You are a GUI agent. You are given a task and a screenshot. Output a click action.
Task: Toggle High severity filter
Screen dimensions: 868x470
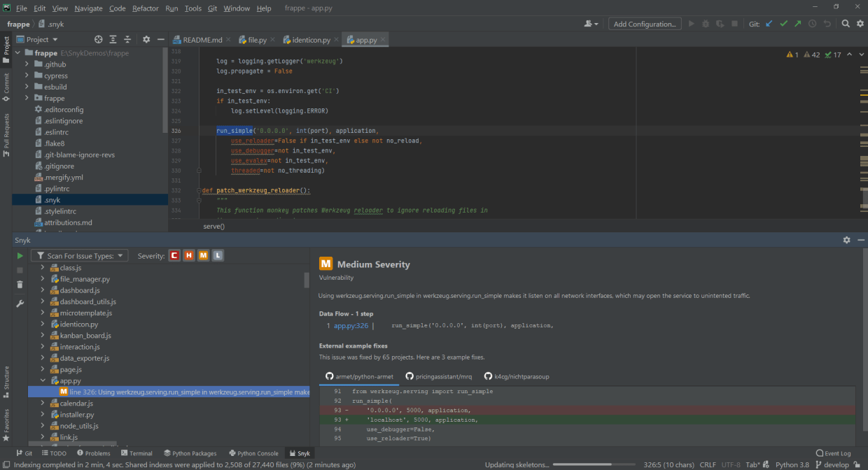(188, 256)
